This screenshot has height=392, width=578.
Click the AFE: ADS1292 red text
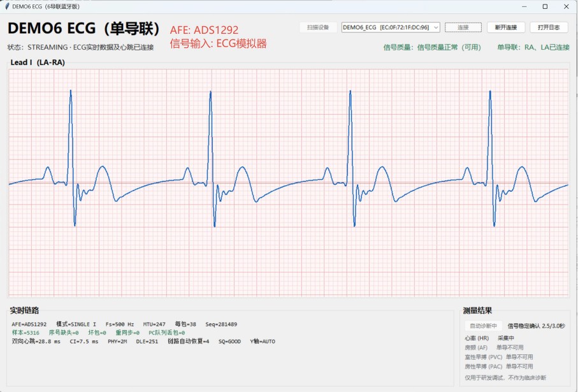click(204, 30)
